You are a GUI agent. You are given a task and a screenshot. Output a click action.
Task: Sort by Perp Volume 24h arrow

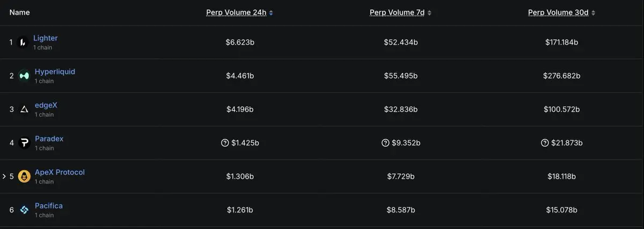(271, 13)
